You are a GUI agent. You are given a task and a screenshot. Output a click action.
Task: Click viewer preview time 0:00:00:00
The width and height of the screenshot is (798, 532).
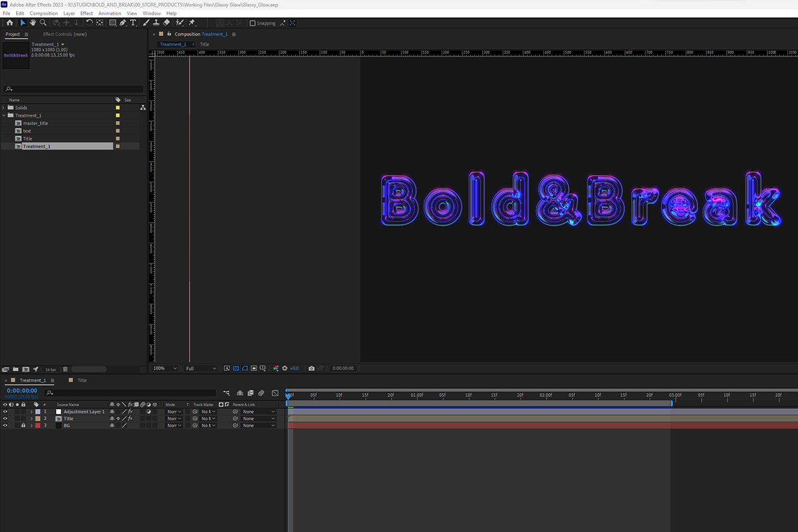click(x=343, y=368)
